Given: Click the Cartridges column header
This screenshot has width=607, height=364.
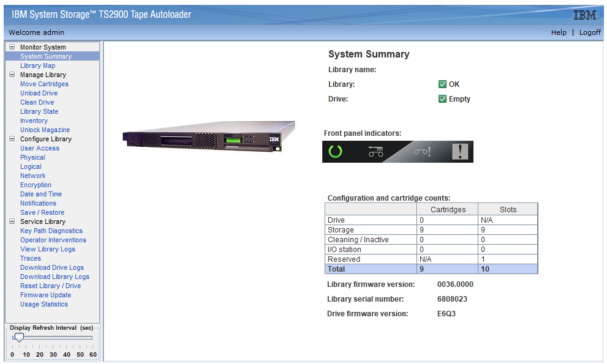Looking at the screenshot, I should point(448,210).
